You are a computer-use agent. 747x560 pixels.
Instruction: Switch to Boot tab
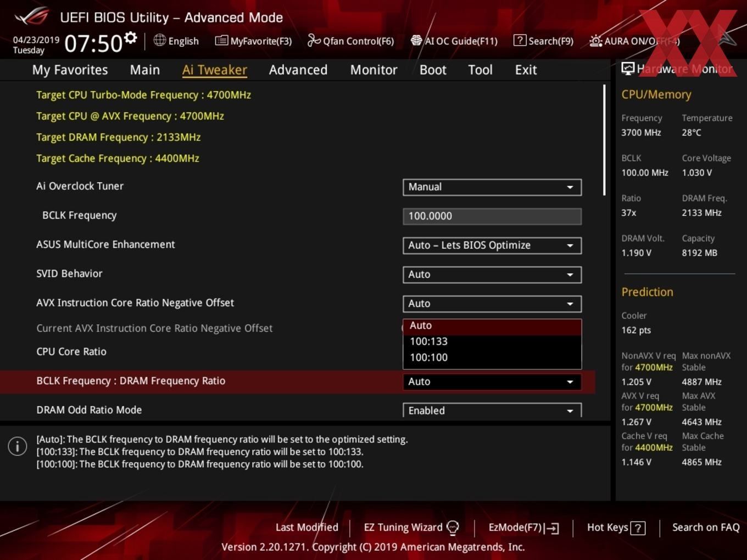(433, 70)
